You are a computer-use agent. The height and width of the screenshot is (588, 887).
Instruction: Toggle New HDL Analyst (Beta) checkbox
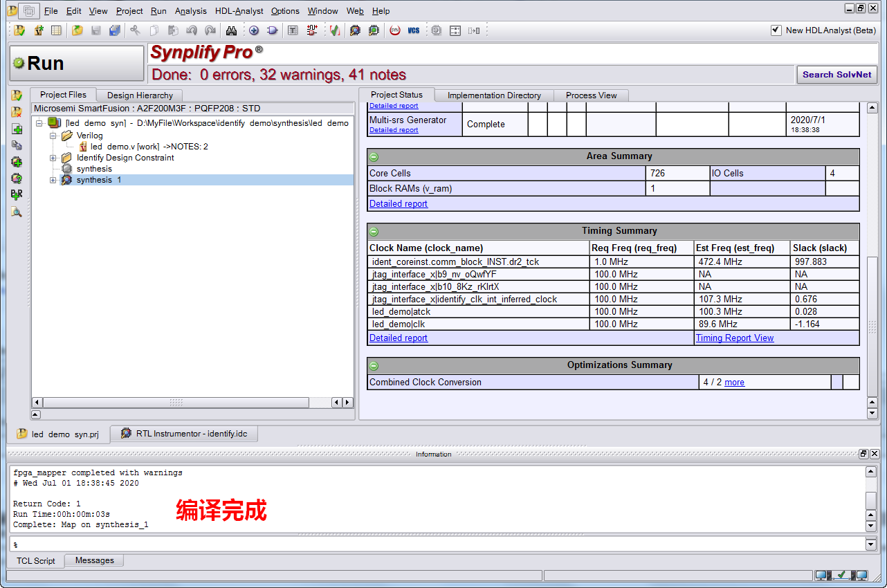click(x=776, y=30)
